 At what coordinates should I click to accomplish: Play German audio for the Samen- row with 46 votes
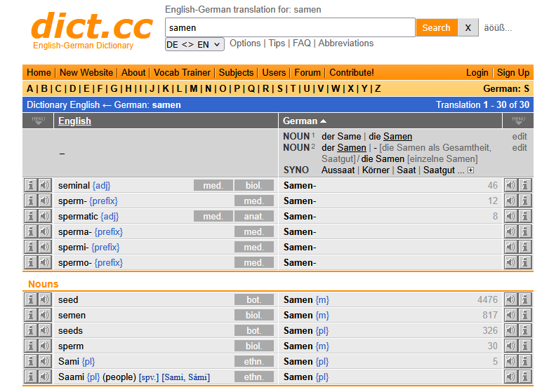(510, 185)
